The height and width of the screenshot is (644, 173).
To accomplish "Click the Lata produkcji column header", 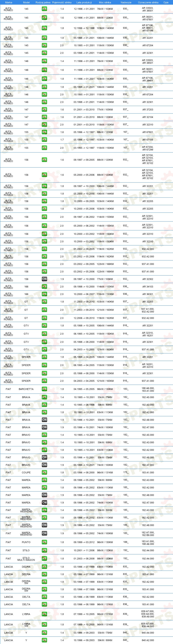I will coord(84,2).
